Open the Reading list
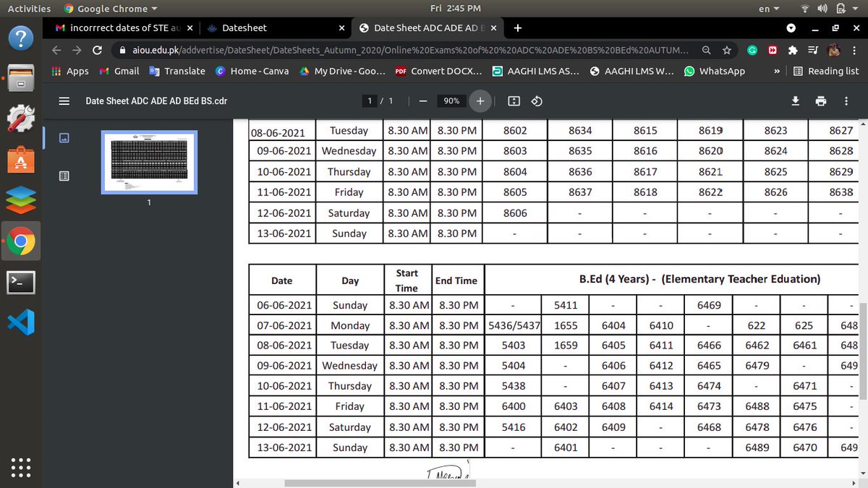868x488 pixels. coord(826,71)
